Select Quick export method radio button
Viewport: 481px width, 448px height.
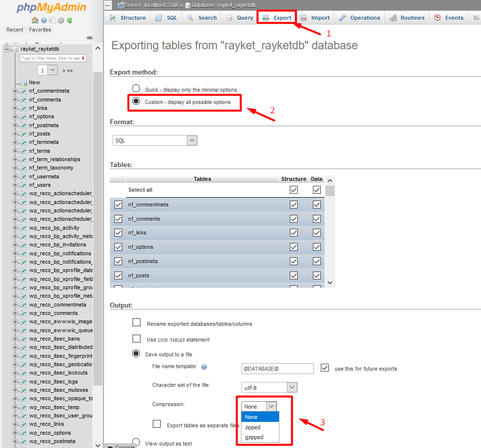[x=136, y=89]
